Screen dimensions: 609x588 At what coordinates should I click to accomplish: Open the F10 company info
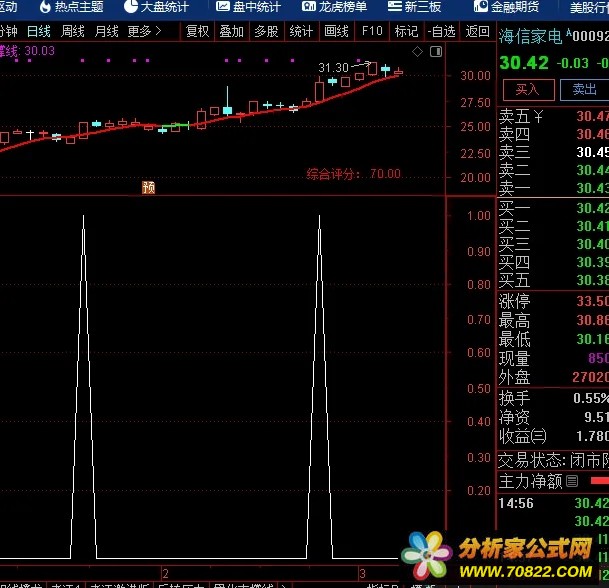tap(372, 31)
